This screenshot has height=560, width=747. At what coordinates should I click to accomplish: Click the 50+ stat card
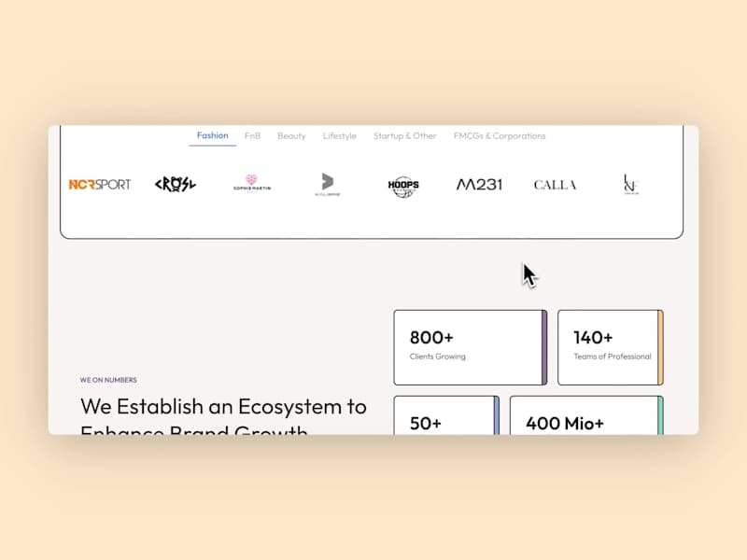[x=446, y=415]
